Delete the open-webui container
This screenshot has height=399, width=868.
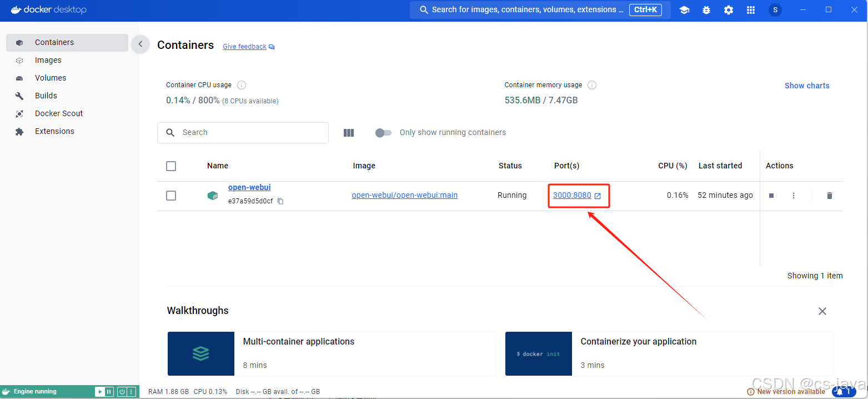pos(830,196)
